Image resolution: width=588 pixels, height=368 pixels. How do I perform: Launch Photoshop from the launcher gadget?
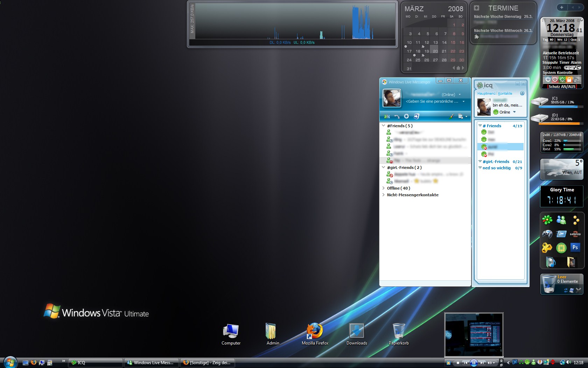pyautogui.click(x=575, y=247)
